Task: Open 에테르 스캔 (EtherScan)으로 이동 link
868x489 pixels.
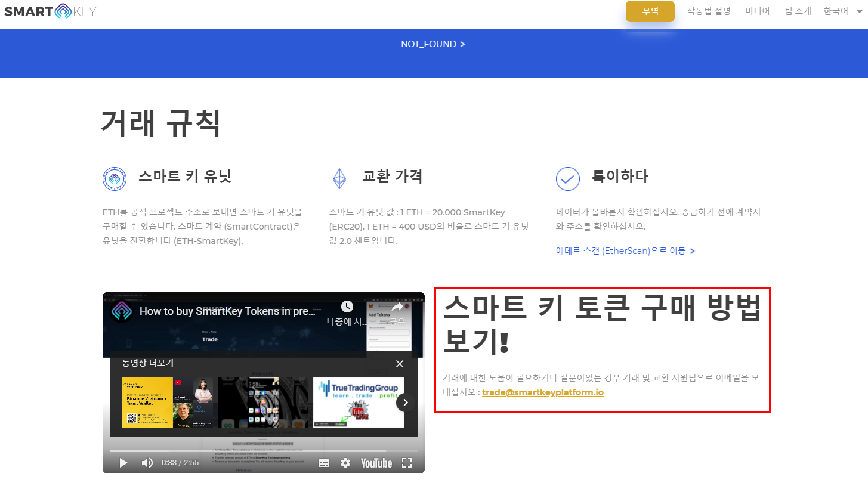Action: tap(625, 251)
